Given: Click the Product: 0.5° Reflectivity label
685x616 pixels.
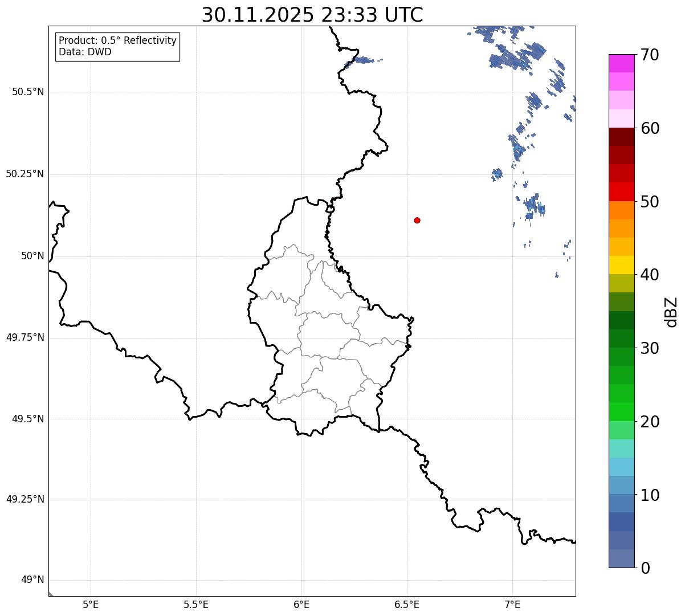Looking at the screenshot, I should point(117,41).
